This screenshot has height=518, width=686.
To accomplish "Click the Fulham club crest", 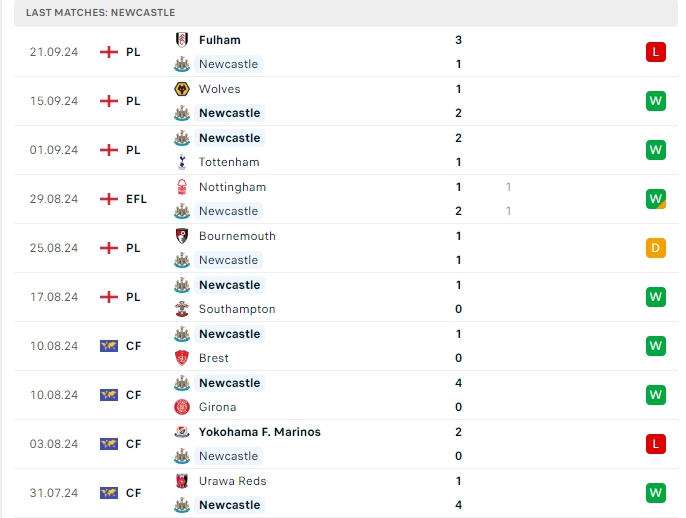I will 182,40.
